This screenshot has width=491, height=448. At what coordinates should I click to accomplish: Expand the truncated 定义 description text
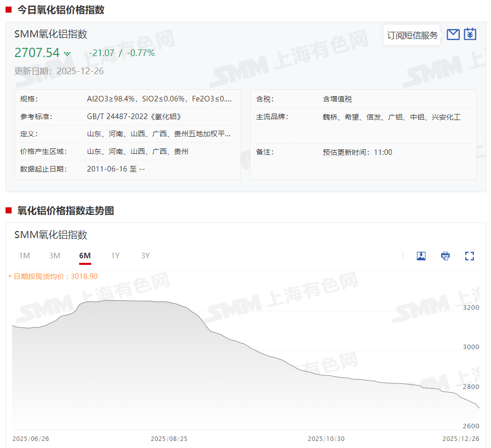159,134
